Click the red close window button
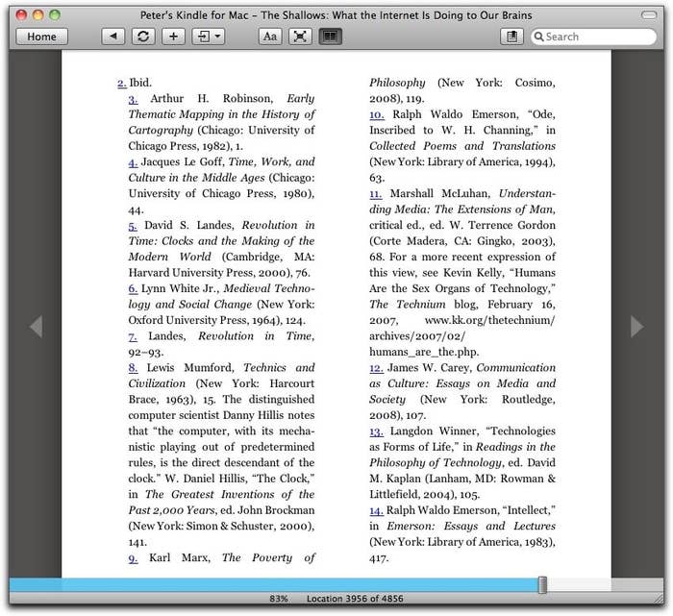Image resolution: width=673 pixels, height=616 pixels. point(21,15)
